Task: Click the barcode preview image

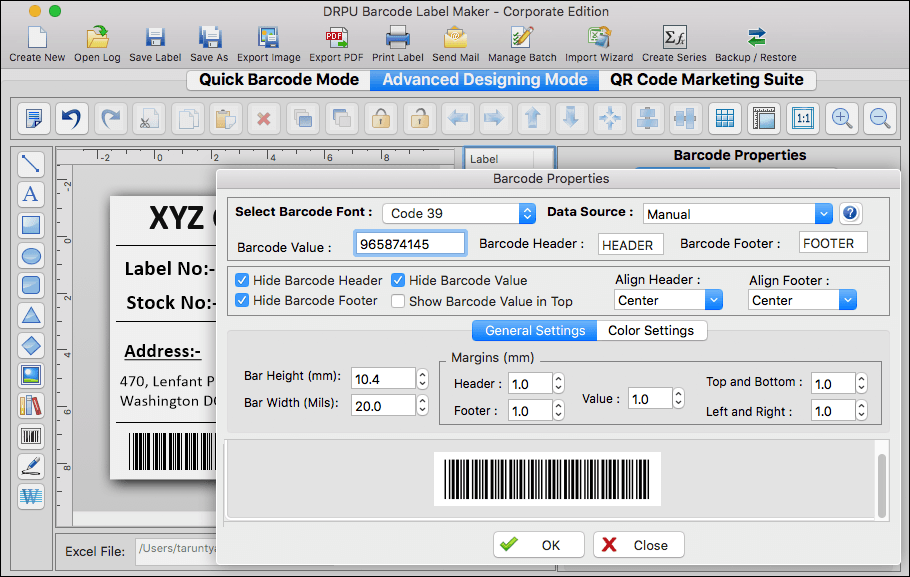Action: 547,479
